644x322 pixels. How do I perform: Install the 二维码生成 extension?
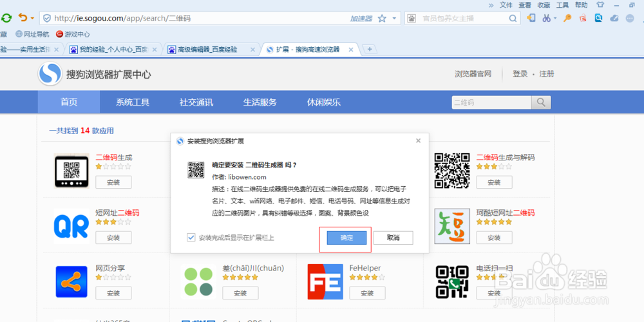click(113, 182)
